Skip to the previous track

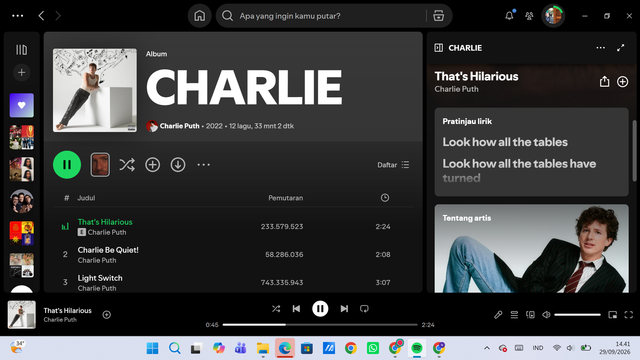coord(296,309)
